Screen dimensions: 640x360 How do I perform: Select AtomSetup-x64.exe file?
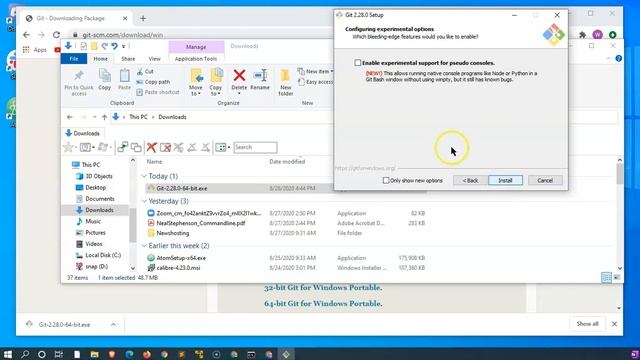pos(181,258)
